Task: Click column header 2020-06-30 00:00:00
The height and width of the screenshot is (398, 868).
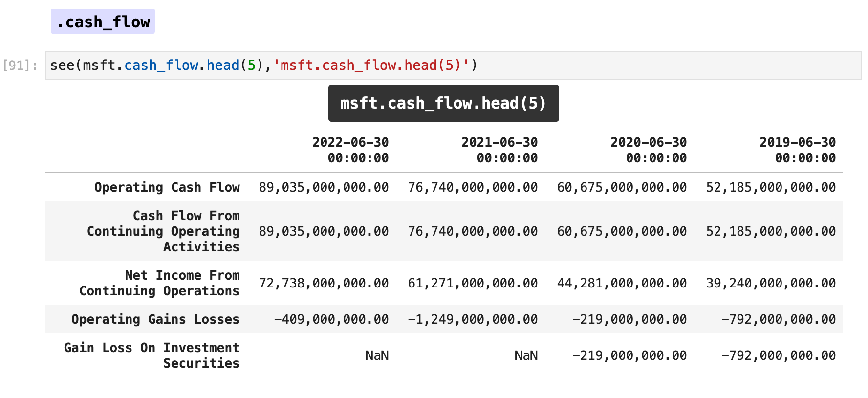Action: coord(649,150)
